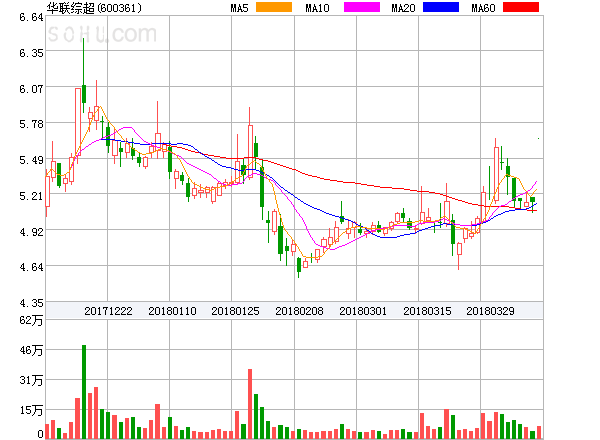Viewport: 600px width, 440px height.
Task: Click the lowest green candlestick near 20180208
Action: 299,265
